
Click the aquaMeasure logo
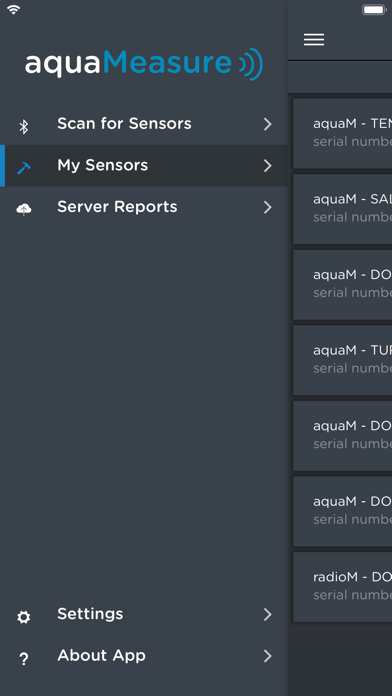[144, 63]
